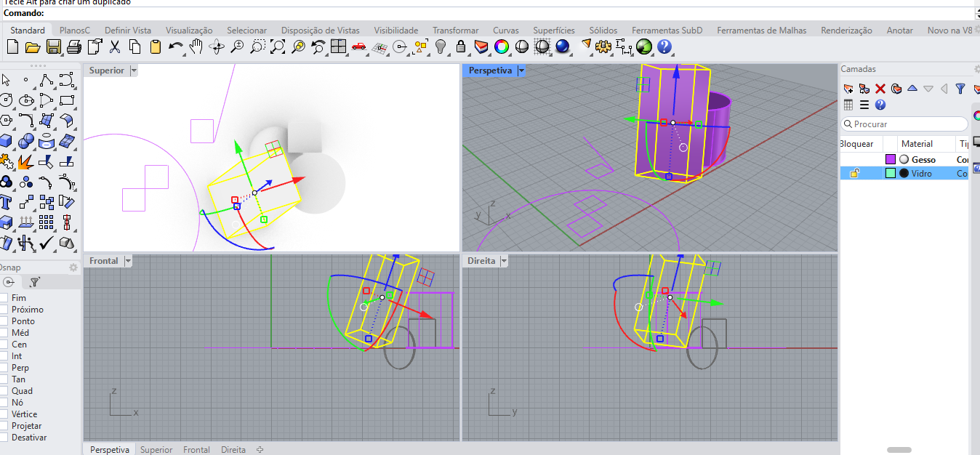
Task: Click the light bulb hide-objects icon
Action: [x=441, y=47]
